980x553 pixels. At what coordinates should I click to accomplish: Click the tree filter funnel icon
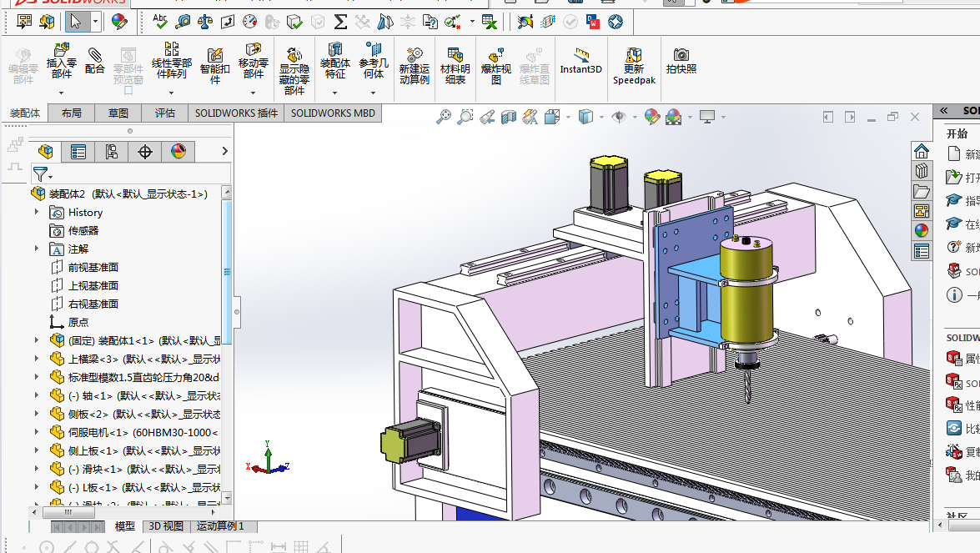point(40,174)
